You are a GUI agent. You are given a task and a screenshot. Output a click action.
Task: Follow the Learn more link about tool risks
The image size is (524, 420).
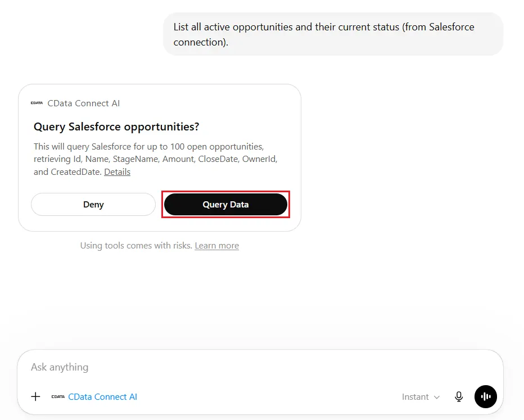point(217,246)
